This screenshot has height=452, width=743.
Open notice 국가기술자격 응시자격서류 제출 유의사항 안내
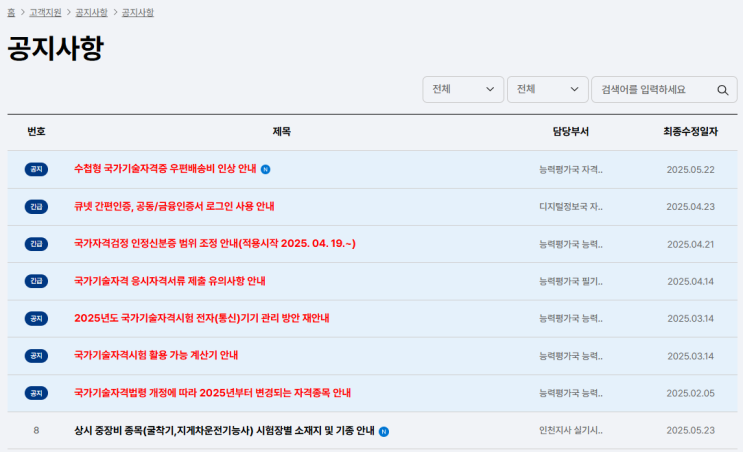pyautogui.click(x=170, y=281)
